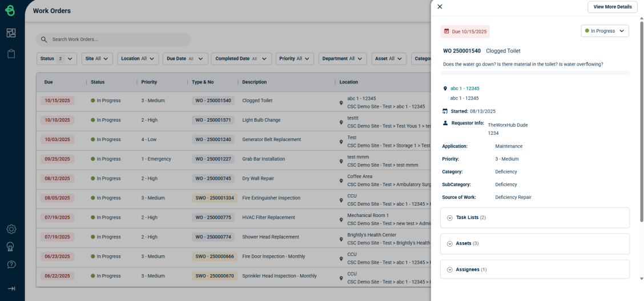
Task: Sort by the Status column header
Action: point(98,82)
